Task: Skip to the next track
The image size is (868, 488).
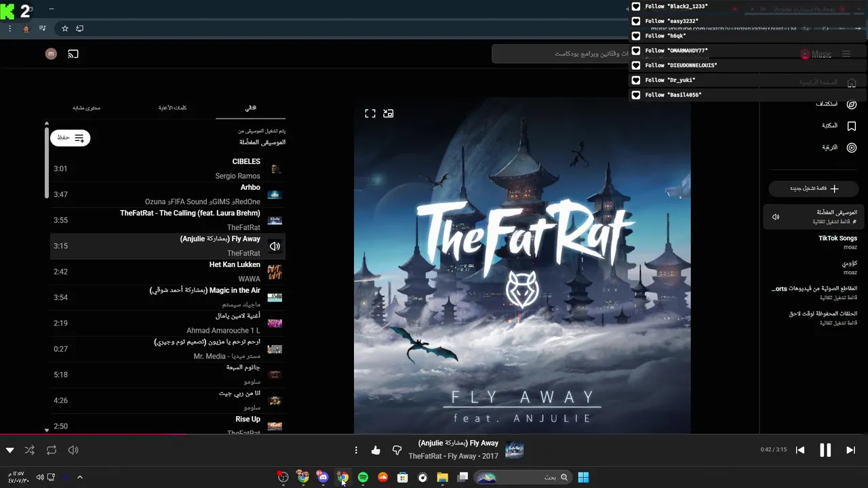Action: 850,450
